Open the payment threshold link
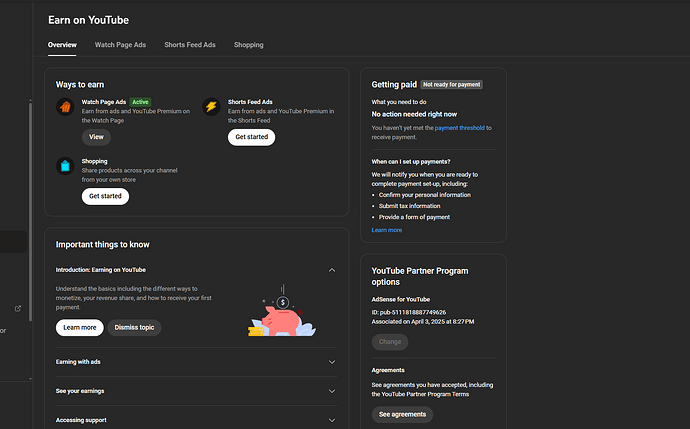This screenshot has width=690, height=429. tap(459, 128)
